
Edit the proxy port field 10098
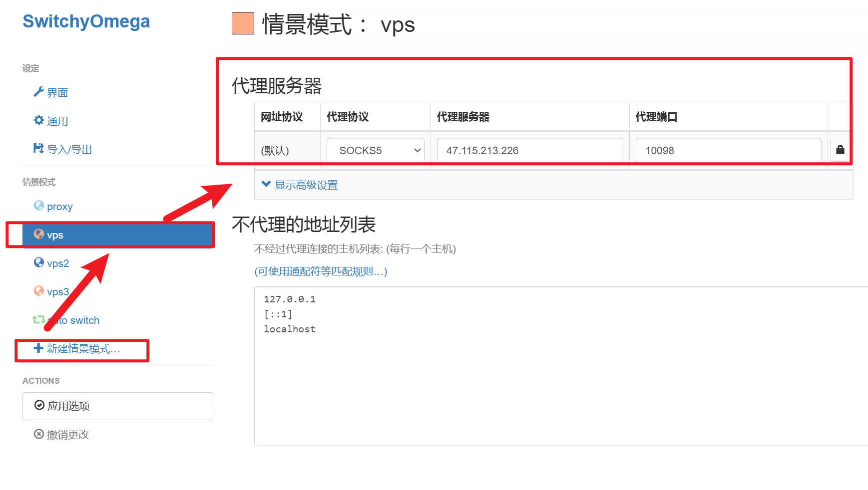[729, 150]
